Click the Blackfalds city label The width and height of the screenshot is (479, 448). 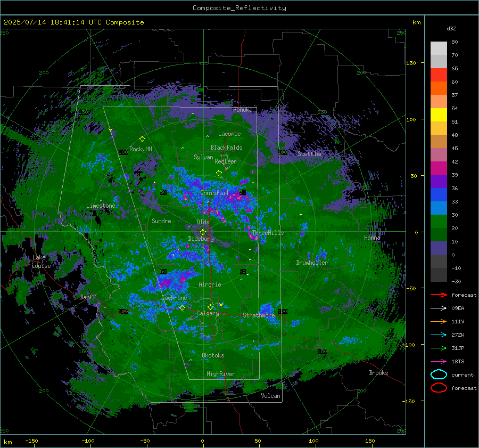coord(226,148)
